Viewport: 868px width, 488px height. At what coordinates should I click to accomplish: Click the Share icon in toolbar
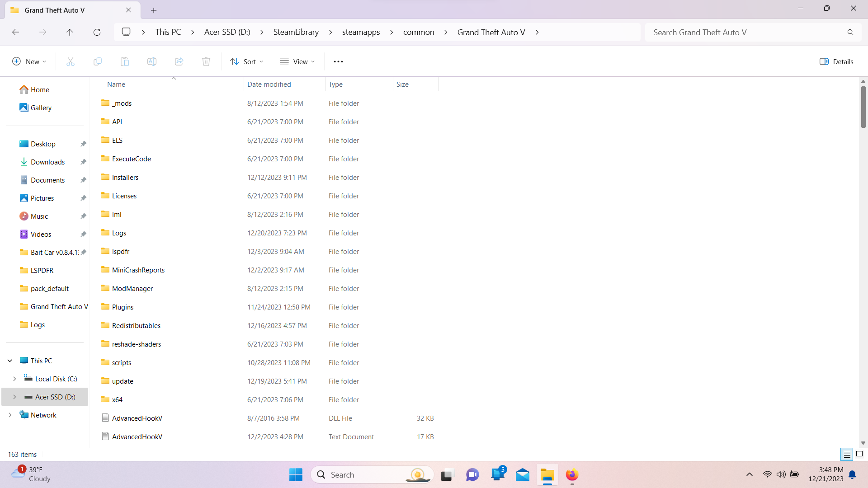(179, 61)
